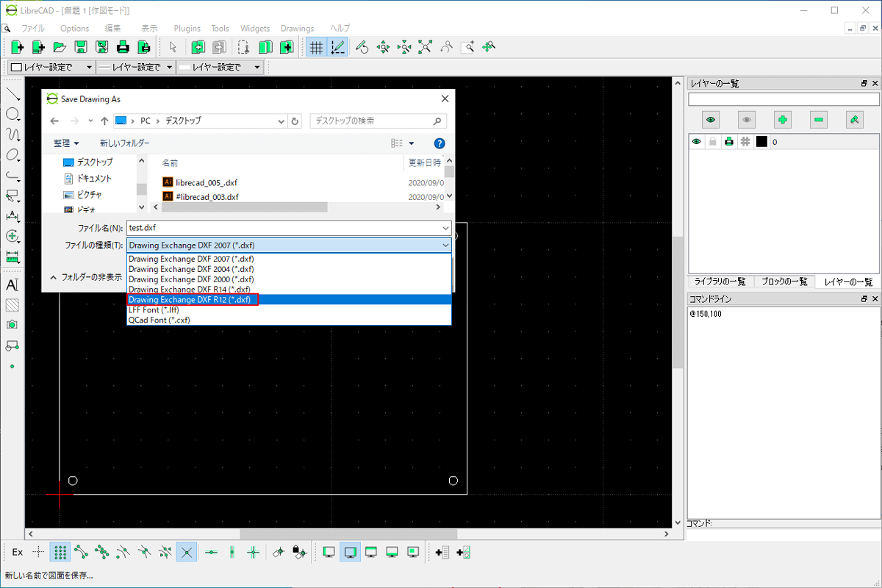
Task: Go up one folder level in dialog
Action: [x=104, y=121]
